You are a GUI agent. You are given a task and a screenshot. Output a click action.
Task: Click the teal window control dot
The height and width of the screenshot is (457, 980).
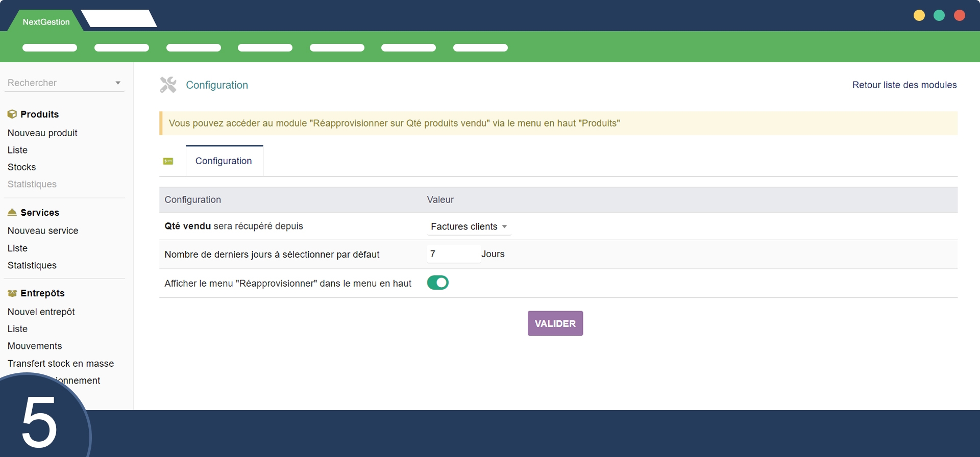939,15
